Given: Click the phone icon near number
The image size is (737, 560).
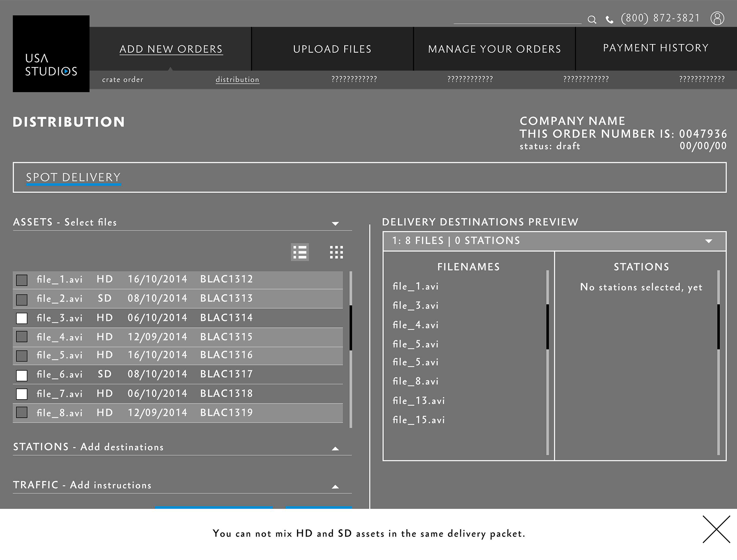Looking at the screenshot, I should (609, 20).
